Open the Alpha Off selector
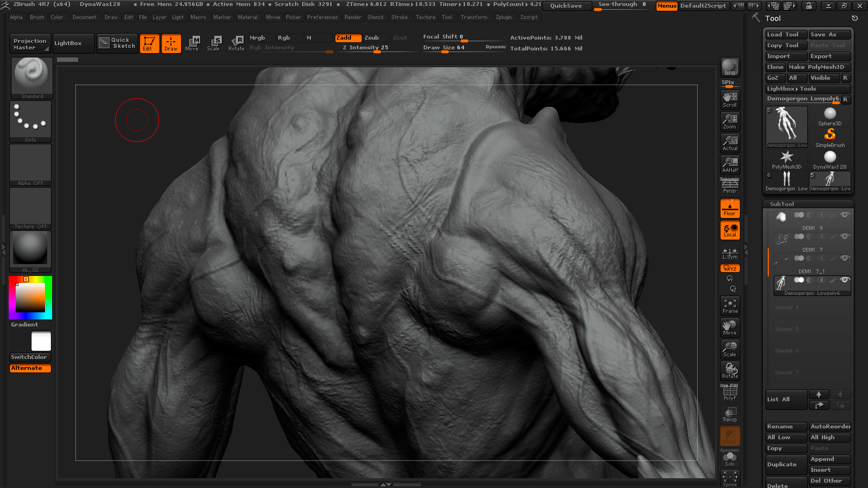 click(x=30, y=165)
